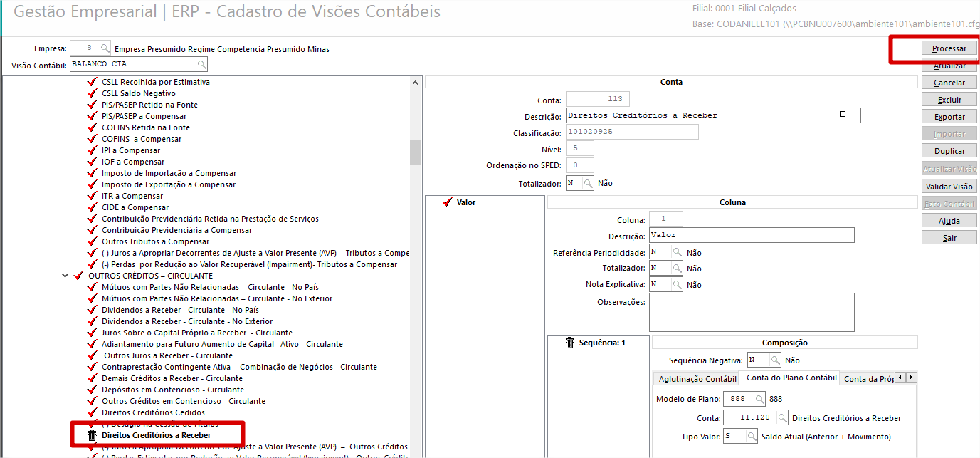Click the Nota Explicativa lookup magnifier
This screenshot has height=458, width=980.
pyautogui.click(x=676, y=285)
